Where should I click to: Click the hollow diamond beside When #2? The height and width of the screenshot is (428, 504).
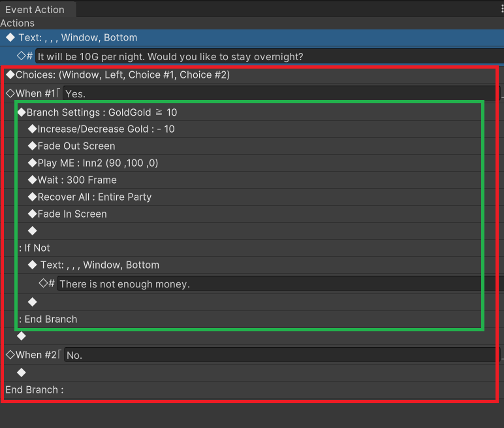(x=10, y=355)
